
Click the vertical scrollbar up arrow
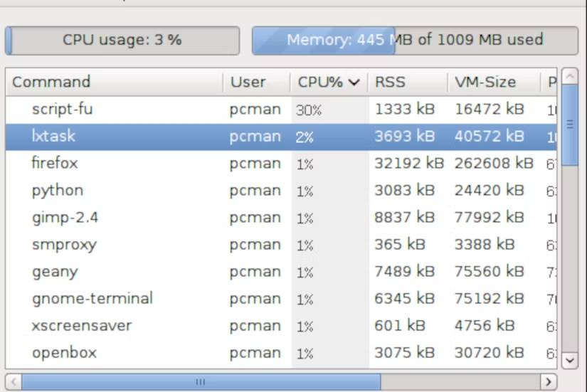pyautogui.click(x=570, y=76)
